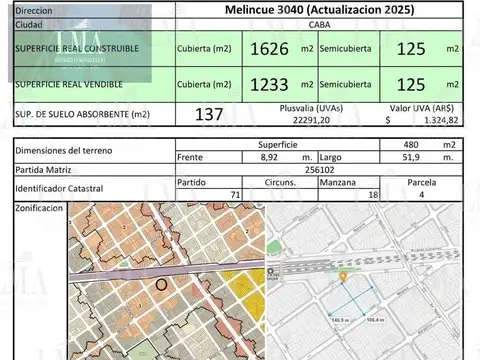Click the 'Valor UVA (AR$)' heading
The width and height of the screenshot is (480, 360).
[422, 108]
